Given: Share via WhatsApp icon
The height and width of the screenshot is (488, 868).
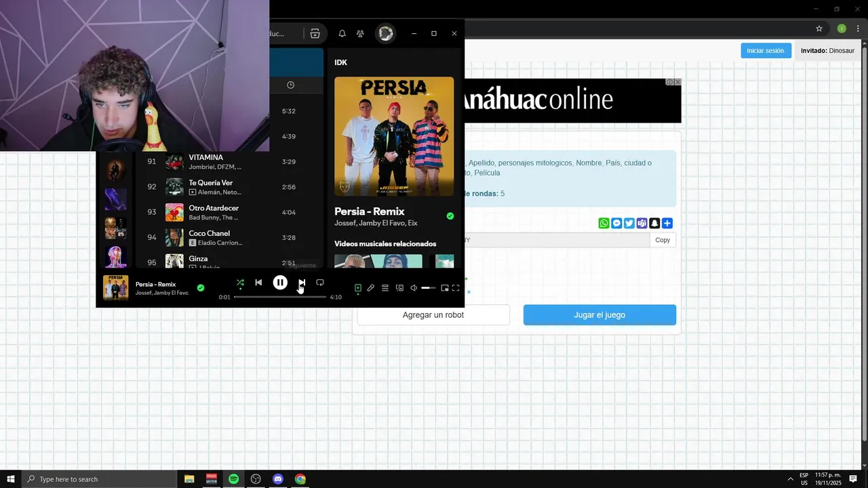Looking at the screenshot, I should pos(604,223).
